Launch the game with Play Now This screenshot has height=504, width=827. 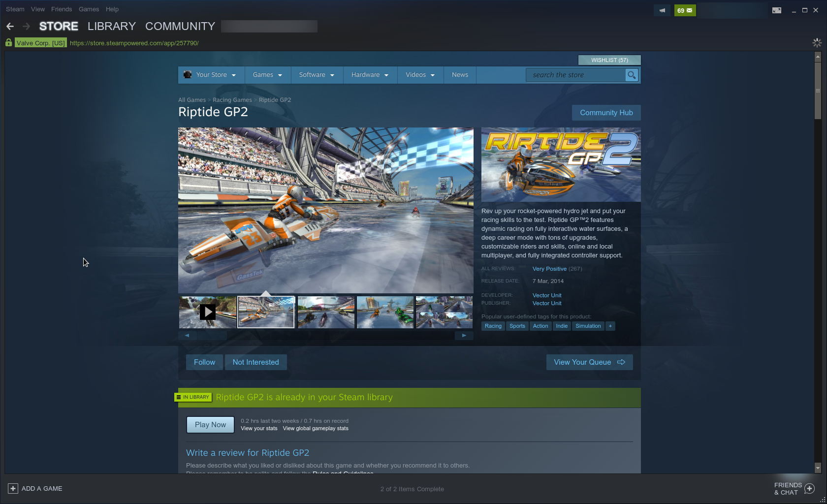[210, 425]
